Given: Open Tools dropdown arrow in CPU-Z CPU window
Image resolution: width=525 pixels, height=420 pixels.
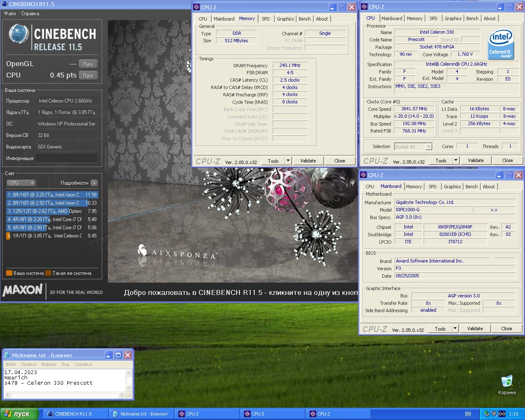Looking at the screenshot, I should tap(456, 160).
